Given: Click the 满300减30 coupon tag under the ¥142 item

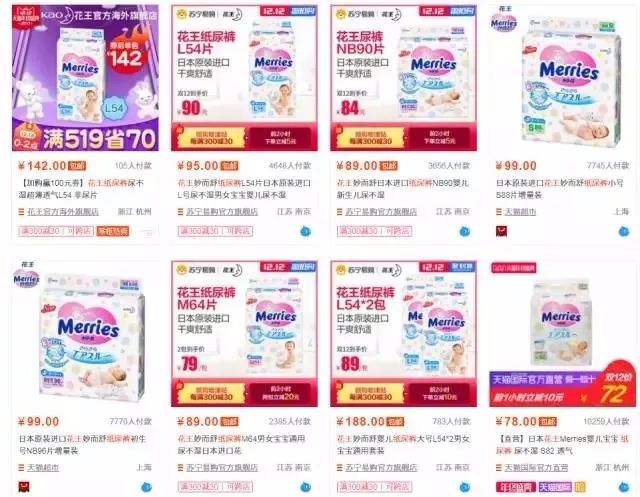Looking at the screenshot, I should tap(56, 231).
